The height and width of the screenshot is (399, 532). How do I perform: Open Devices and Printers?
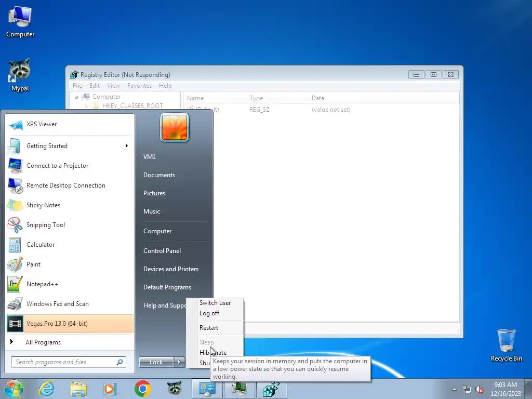170,269
